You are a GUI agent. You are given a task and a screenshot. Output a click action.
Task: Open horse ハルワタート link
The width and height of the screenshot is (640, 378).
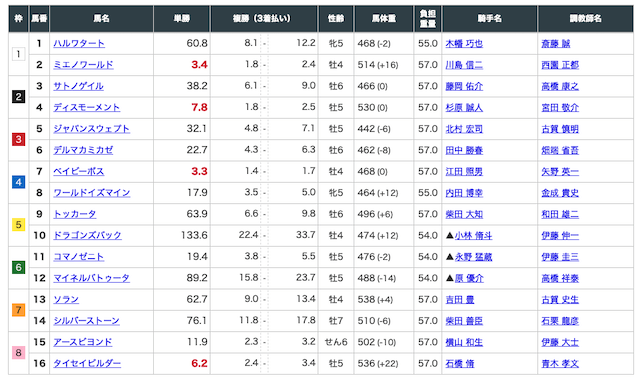click(x=79, y=43)
